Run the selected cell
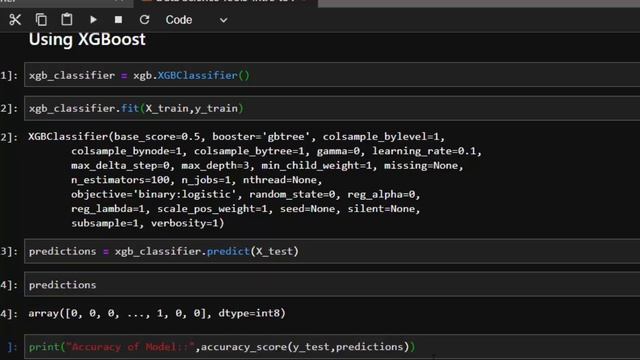Viewport: 640px width, 360px height. (93, 20)
